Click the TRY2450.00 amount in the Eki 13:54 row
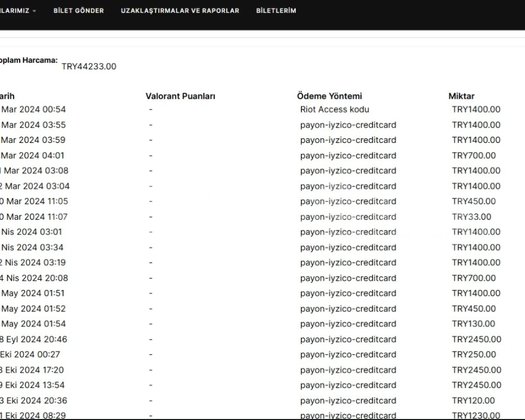Viewport: 525px width, 420px height. pos(476,385)
